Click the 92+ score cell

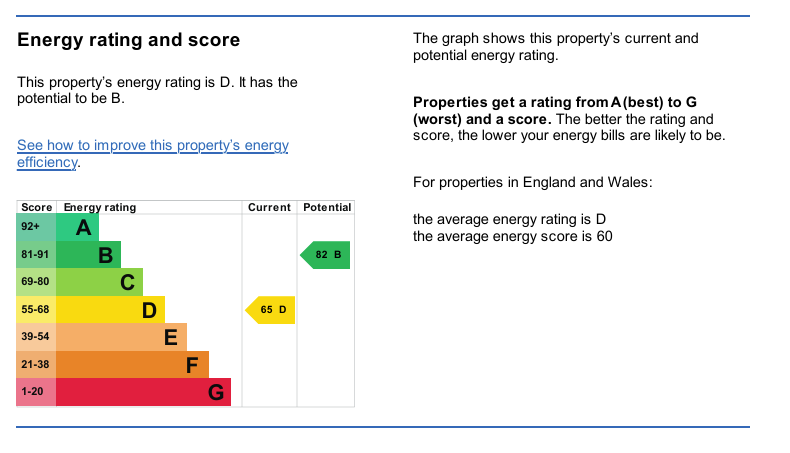coord(36,227)
